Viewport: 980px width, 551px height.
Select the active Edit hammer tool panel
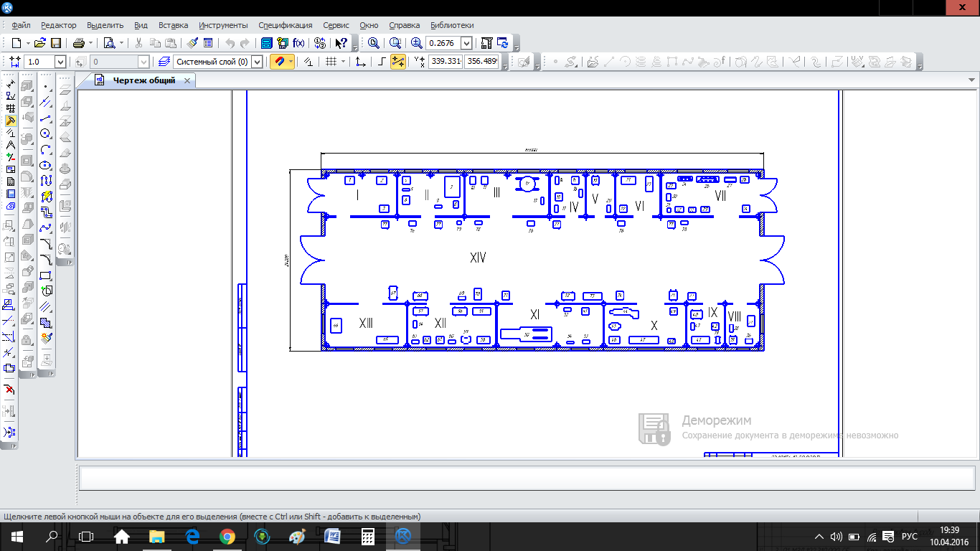tap(11, 121)
